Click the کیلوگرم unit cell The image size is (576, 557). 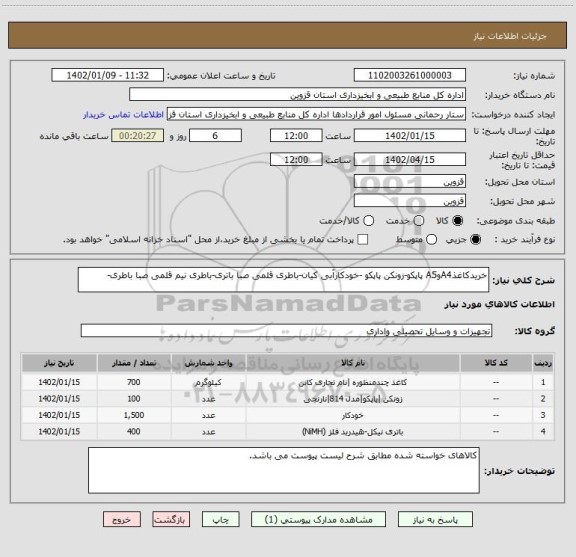tap(208, 382)
